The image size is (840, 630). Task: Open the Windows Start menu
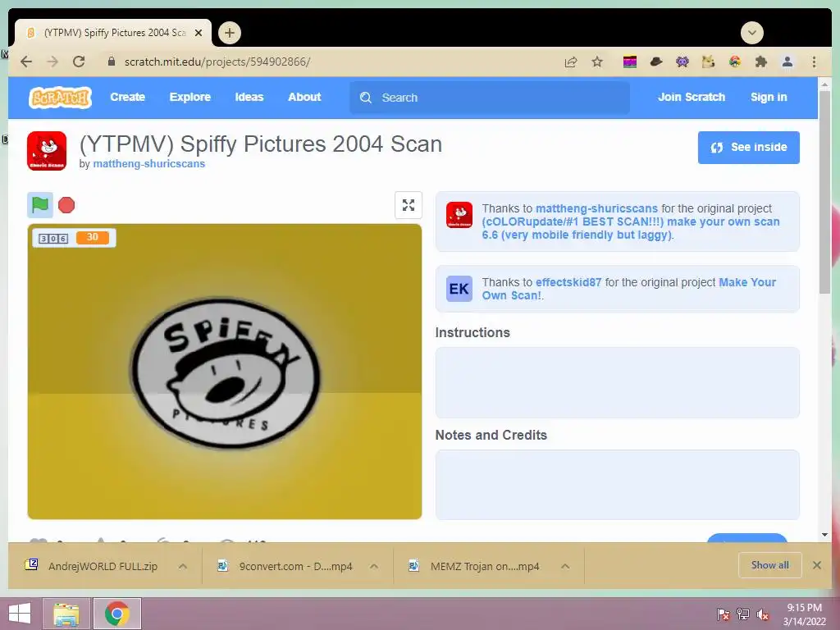tap(20, 614)
